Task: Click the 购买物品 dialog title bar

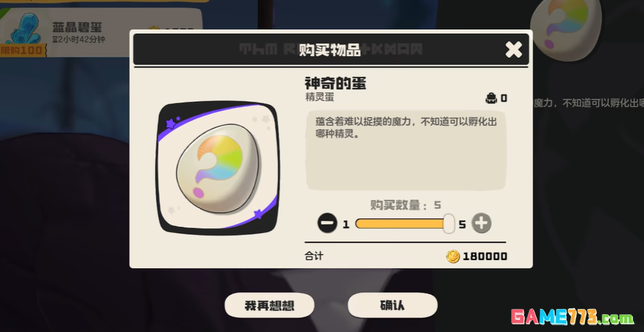Action: 331,50
